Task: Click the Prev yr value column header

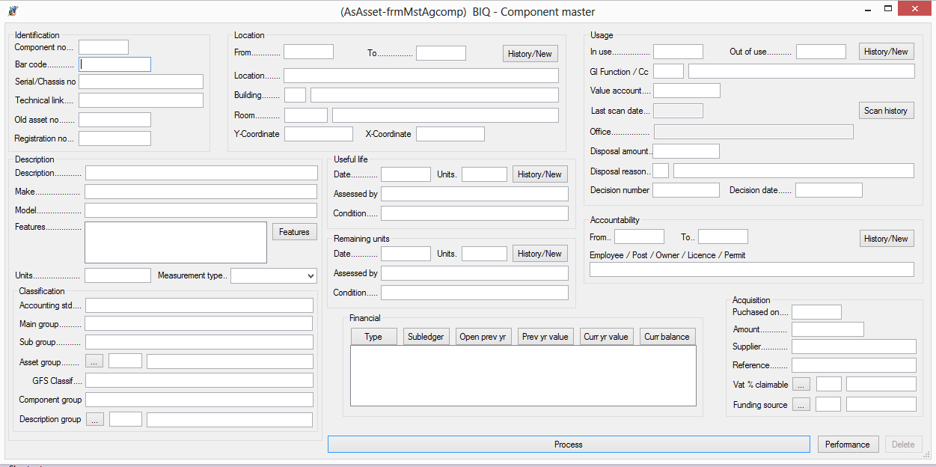Action: (x=545, y=337)
